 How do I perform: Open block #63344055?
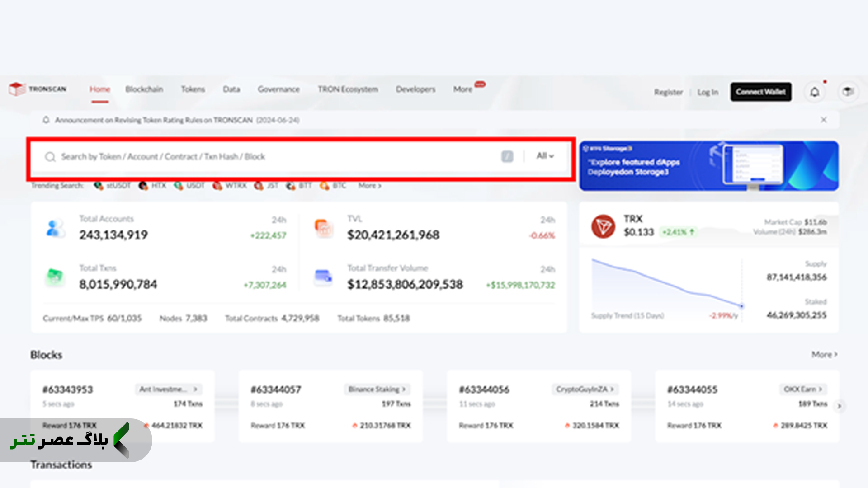coord(693,389)
